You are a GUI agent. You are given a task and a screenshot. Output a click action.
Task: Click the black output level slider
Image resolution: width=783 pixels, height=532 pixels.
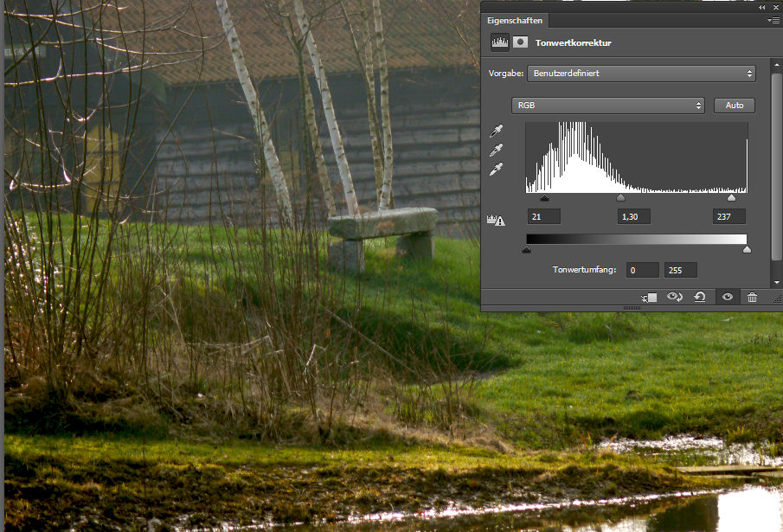pyautogui.click(x=526, y=249)
